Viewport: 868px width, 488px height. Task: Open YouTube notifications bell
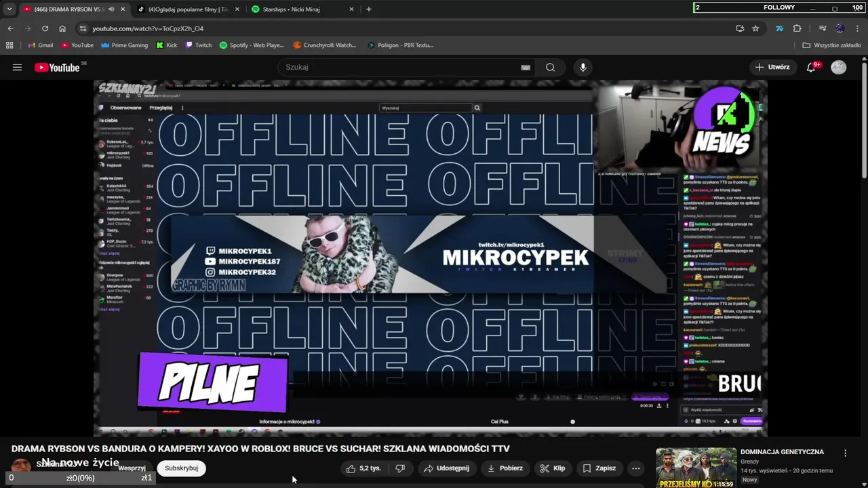(811, 67)
